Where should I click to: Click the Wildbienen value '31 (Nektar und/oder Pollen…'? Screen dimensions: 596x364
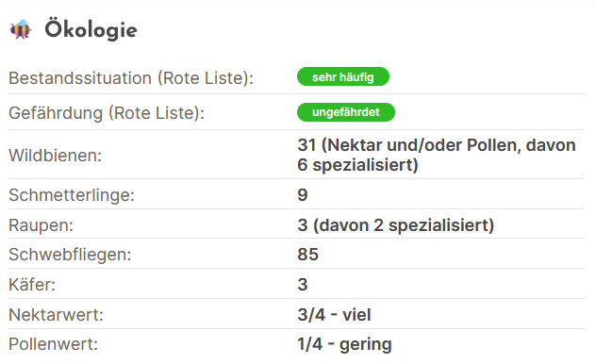click(x=437, y=155)
